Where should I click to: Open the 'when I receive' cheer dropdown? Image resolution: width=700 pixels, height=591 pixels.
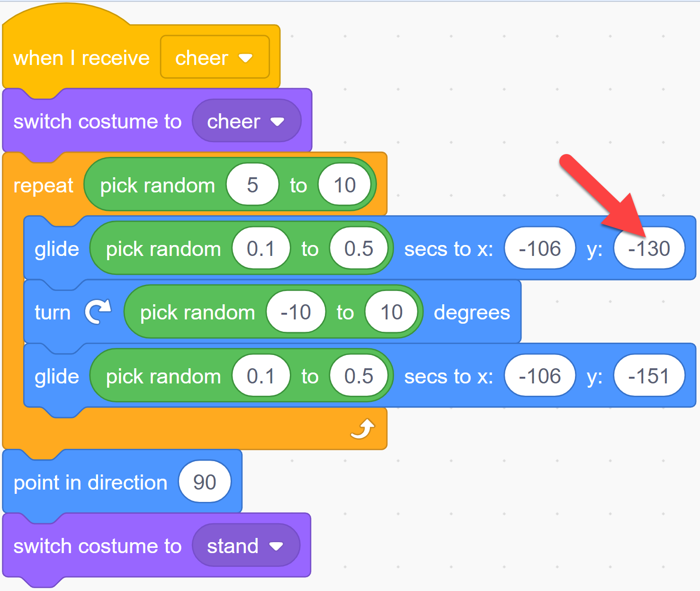[215, 57]
